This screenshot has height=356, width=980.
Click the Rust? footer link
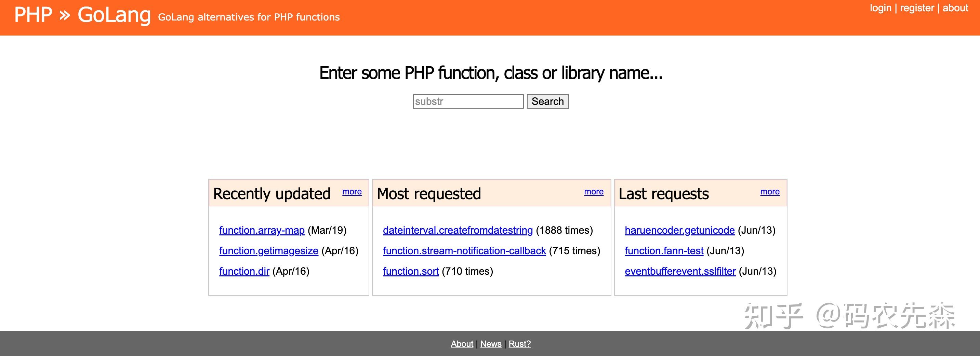point(519,344)
